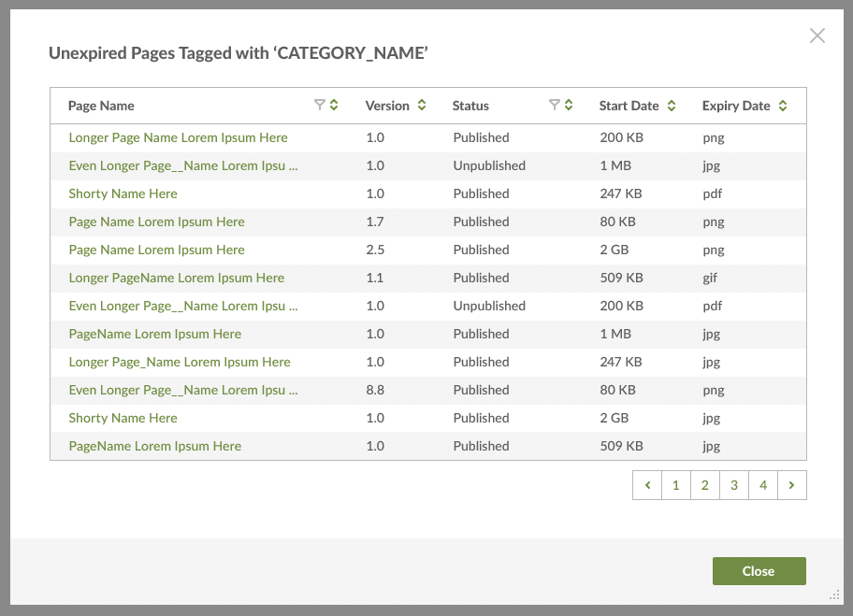Viewport: 853px width, 616px height.
Task: Navigate to page 4 in pagination
Action: pyautogui.click(x=763, y=485)
